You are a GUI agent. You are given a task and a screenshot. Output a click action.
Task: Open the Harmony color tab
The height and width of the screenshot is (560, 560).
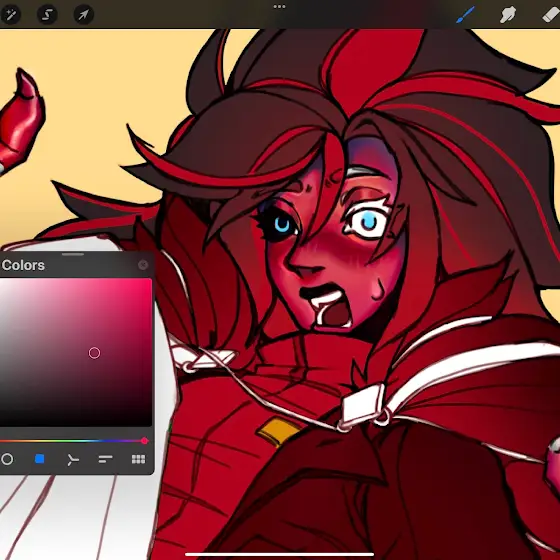point(72,459)
